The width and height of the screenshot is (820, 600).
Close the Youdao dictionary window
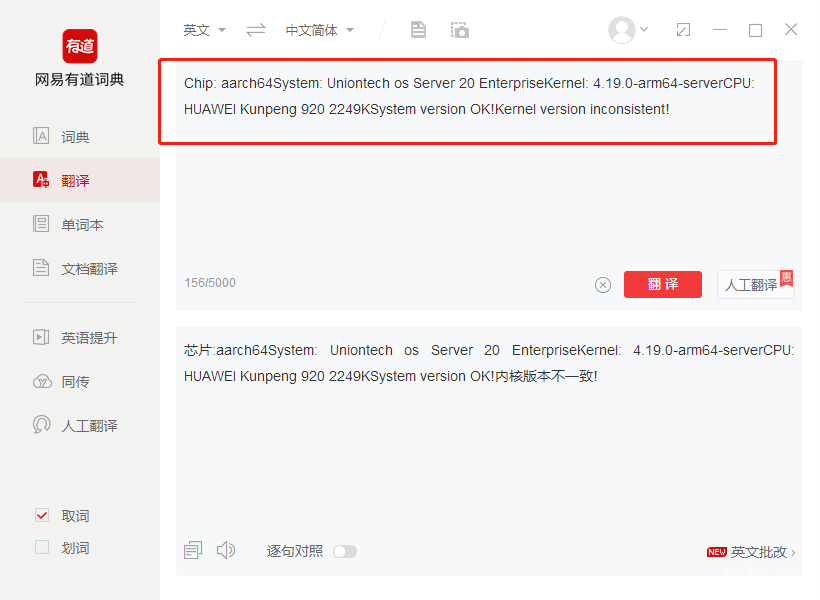click(x=791, y=29)
